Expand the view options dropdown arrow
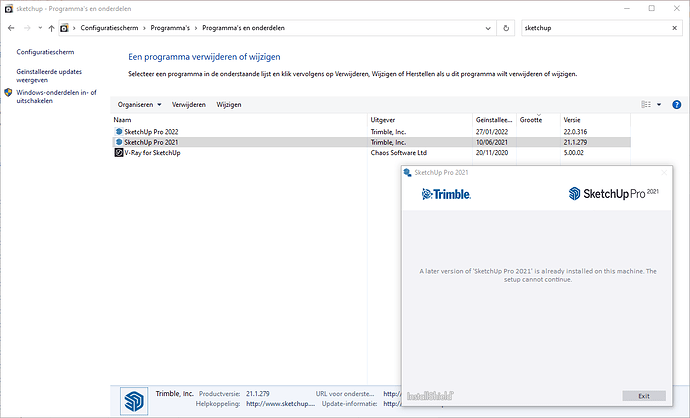This screenshot has height=418, width=690. 659,104
